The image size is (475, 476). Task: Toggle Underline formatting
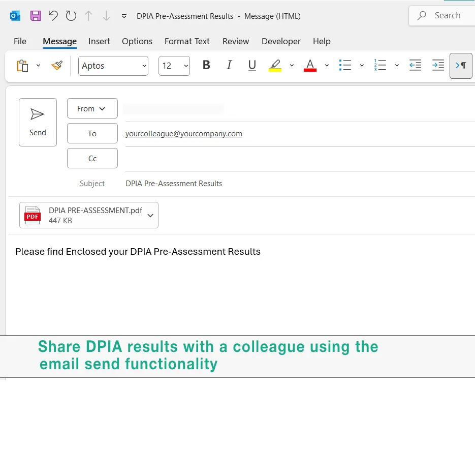tap(252, 65)
